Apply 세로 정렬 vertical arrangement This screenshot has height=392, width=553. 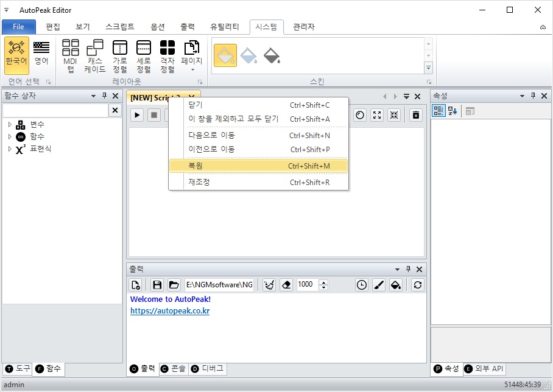[144, 55]
